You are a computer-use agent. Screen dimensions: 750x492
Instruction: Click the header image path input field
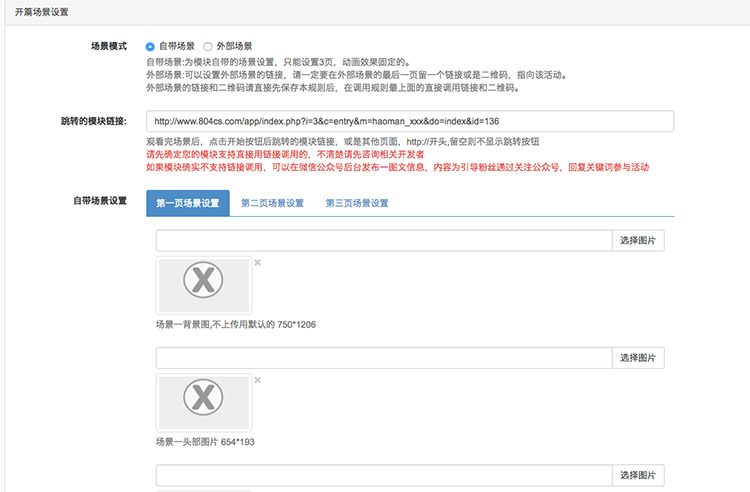pyautogui.click(x=384, y=358)
